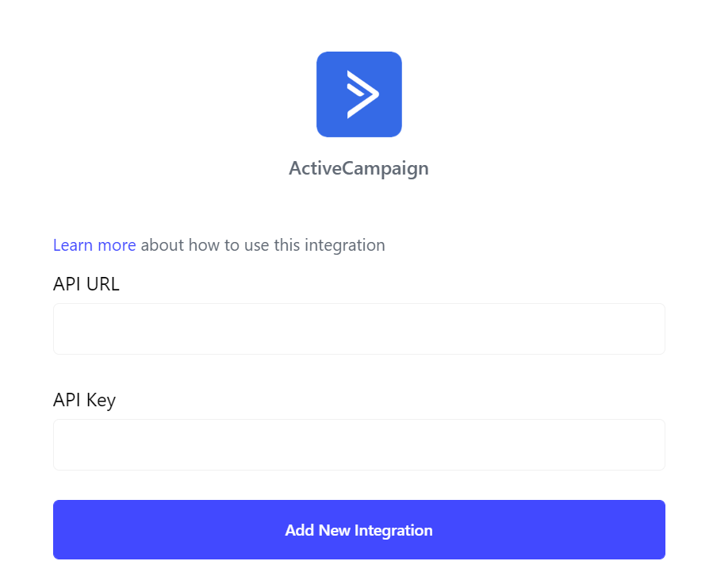Screen dimensions: 713x588
Task: Select the blue ActiveCampaign app tile
Action: click(x=358, y=94)
